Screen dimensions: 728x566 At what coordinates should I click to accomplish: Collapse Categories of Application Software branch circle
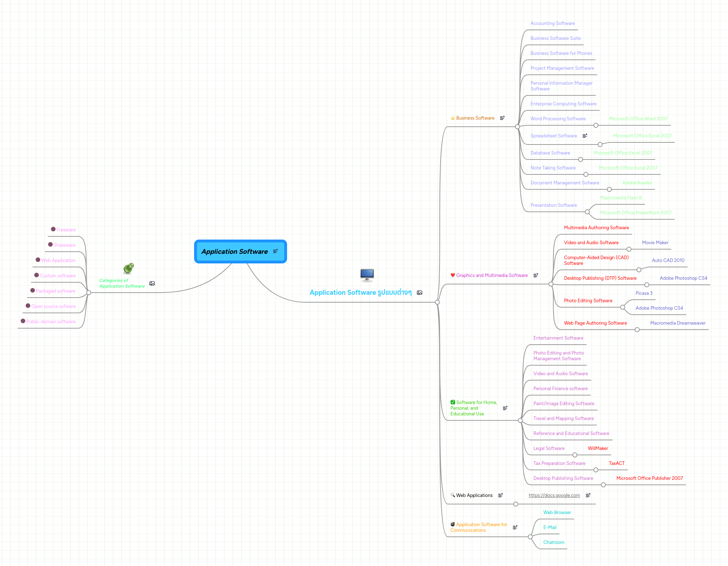tap(89, 293)
